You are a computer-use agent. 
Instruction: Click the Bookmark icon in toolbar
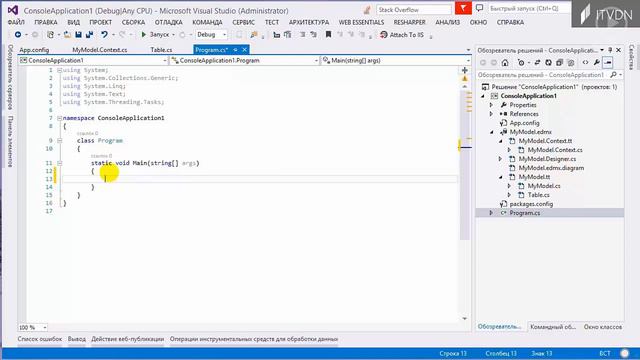(328, 35)
